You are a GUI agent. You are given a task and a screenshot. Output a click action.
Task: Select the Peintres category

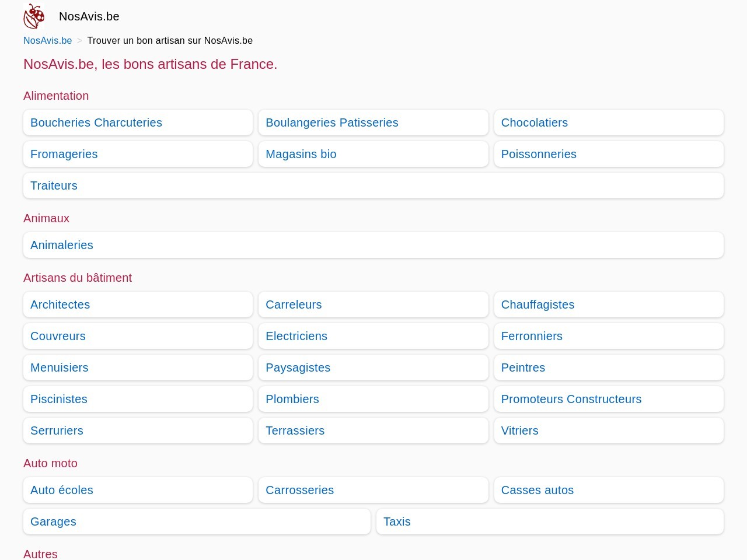pos(609,367)
